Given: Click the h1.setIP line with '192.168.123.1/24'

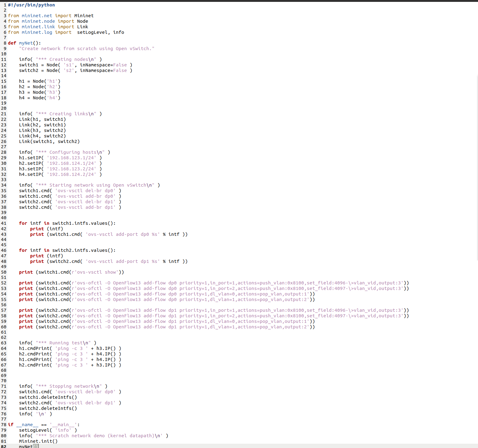Looking at the screenshot, I should (x=60, y=158).
